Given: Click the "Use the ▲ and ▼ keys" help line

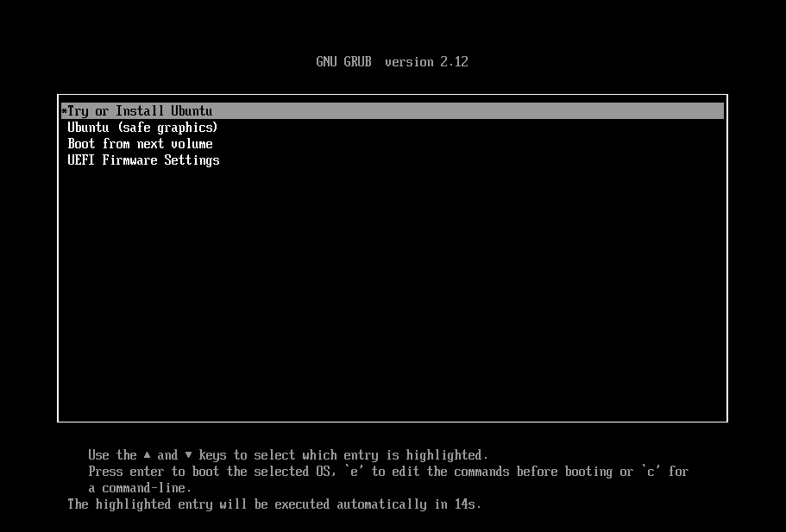Looking at the screenshot, I should tap(288, 455).
